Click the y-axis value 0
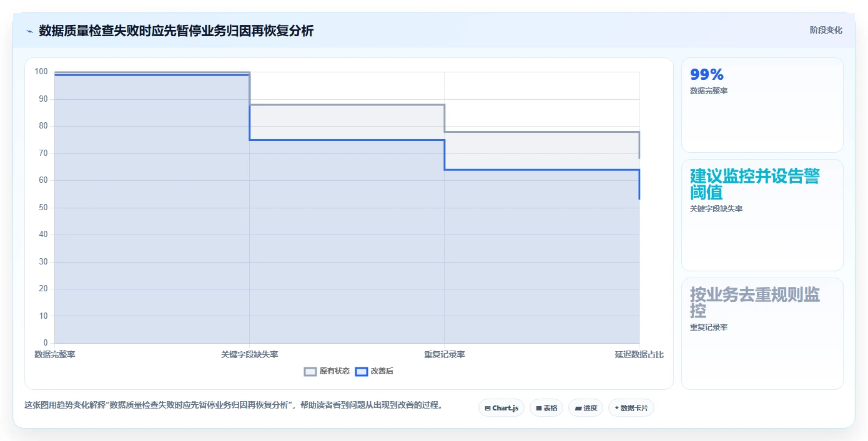Viewport: 868px width, 441px height. click(46, 342)
